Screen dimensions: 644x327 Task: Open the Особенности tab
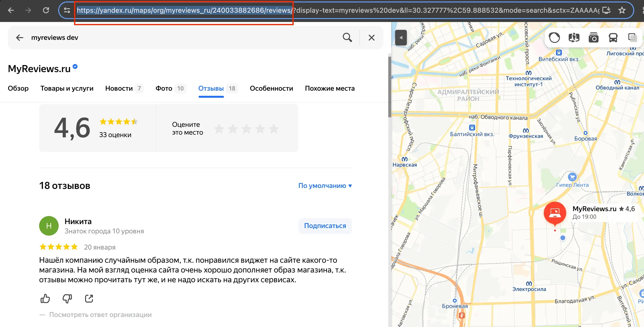coord(271,88)
